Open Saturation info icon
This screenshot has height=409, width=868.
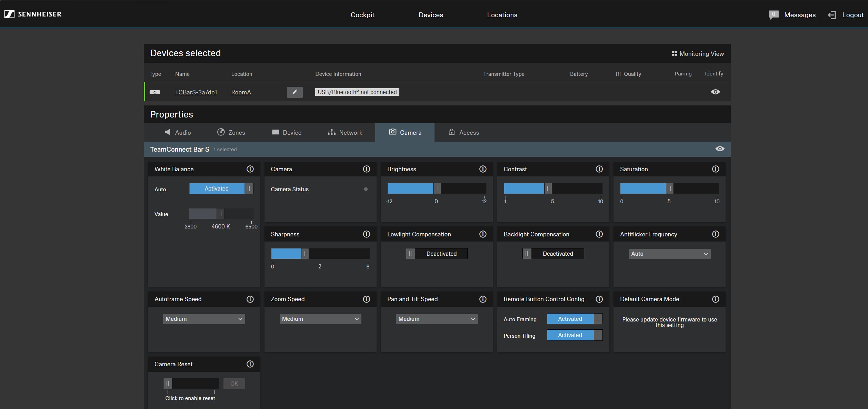(x=716, y=169)
